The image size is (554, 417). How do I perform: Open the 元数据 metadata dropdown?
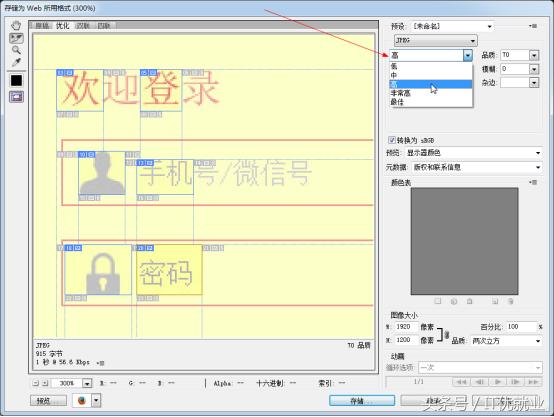click(476, 167)
